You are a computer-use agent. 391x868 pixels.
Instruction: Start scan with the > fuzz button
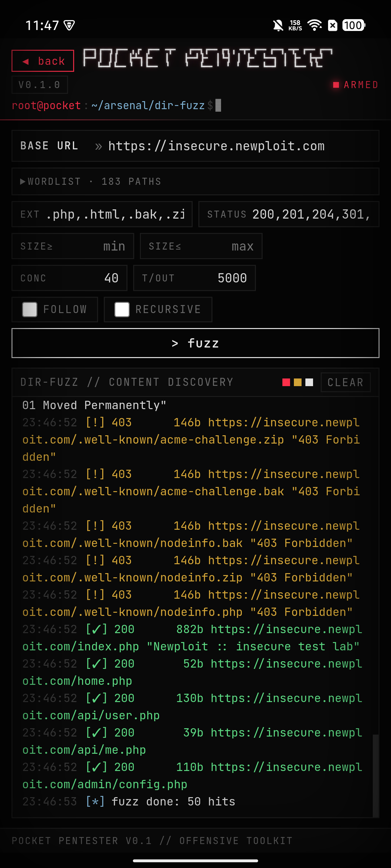point(195,343)
